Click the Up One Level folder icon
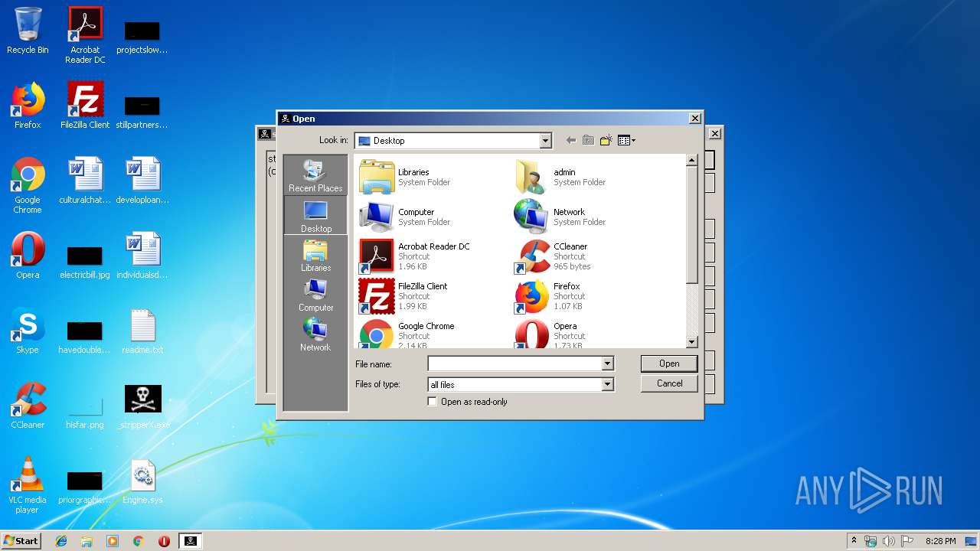 [x=588, y=140]
